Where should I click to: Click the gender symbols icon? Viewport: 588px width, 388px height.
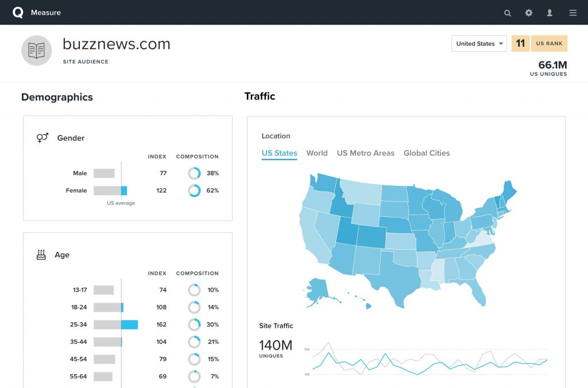[42, 138]
